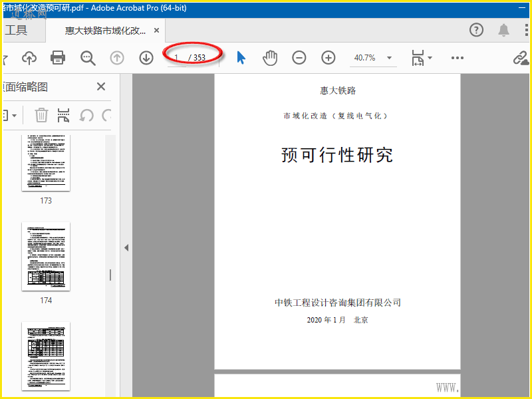Screen dimensions: 532x399
Task: Click the share link cloud icon
Action: pos(521,58)
